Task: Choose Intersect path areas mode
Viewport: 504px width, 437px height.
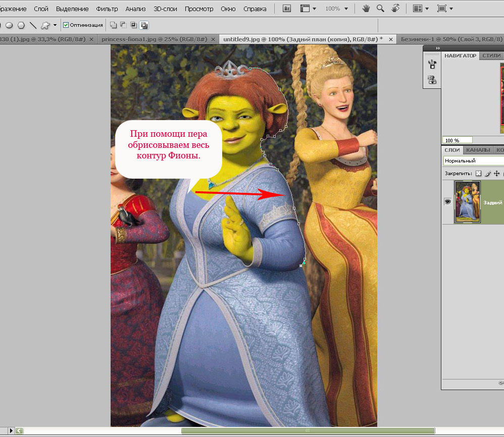Action: pyautogui.click(x=133, y=25)
